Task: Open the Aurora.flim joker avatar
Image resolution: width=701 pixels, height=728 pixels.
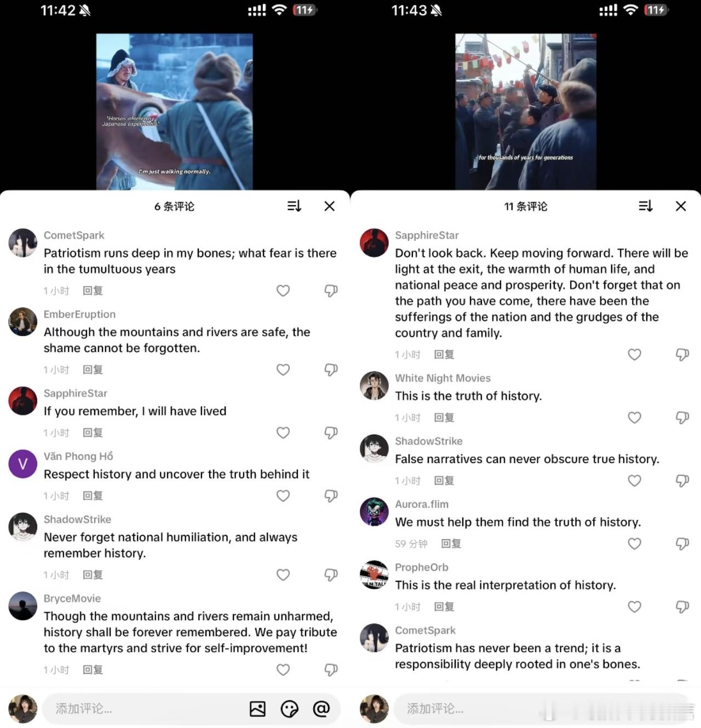Action: [x=374, y=512]
